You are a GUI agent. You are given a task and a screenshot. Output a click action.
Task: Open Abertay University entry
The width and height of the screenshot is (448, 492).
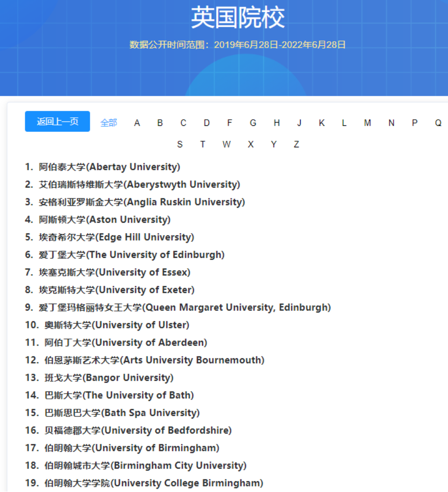(x=109, y=167)
